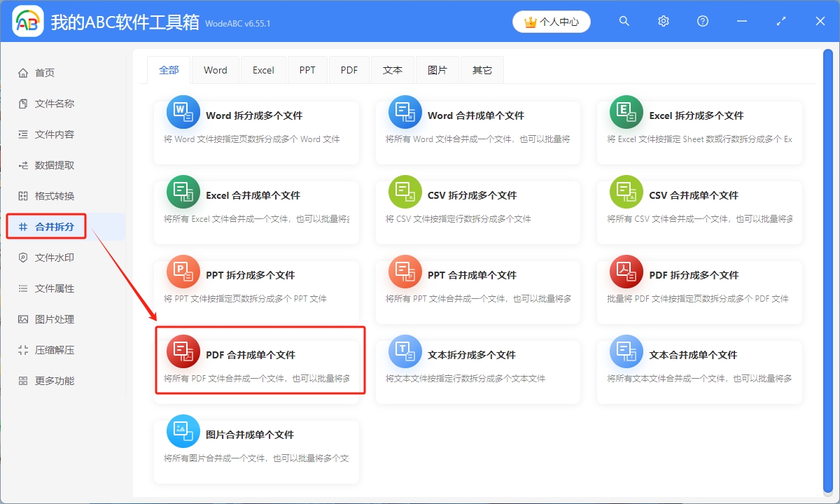Select the PPT 合并成单个文件 tool icon
The width and height of the screenshot is (840, 504).
click(x=405, y=272)
